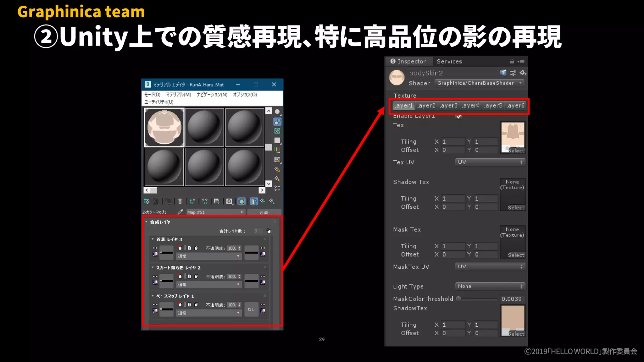Click the Make Preview film icon

277,160
